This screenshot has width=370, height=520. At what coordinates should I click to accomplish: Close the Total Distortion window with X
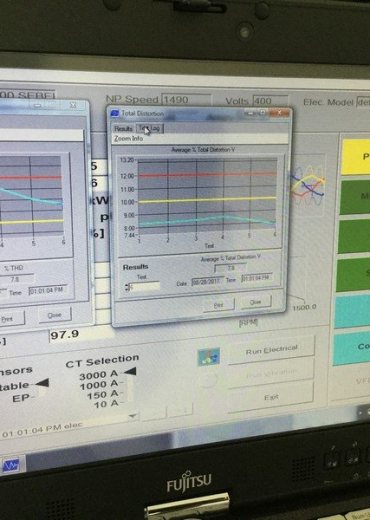coord(279,113)
